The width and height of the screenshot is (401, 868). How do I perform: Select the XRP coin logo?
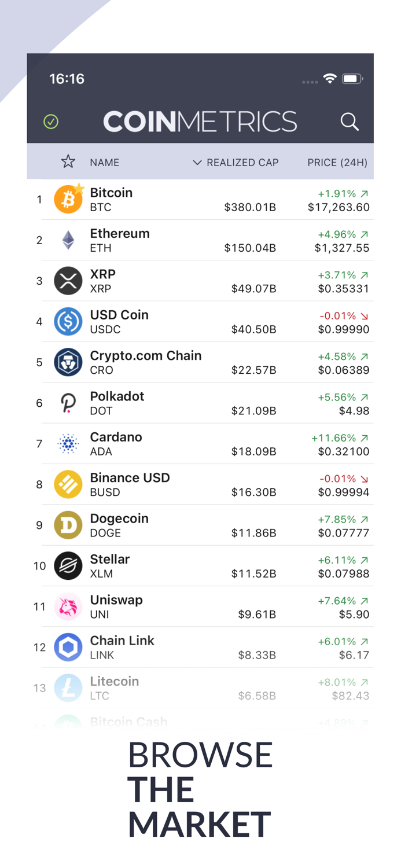pos(68,281)
